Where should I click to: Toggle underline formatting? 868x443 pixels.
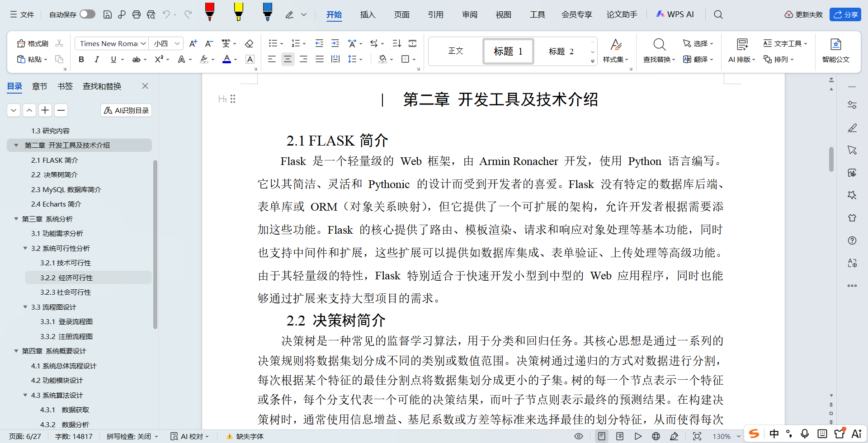(x=113, y=59)
